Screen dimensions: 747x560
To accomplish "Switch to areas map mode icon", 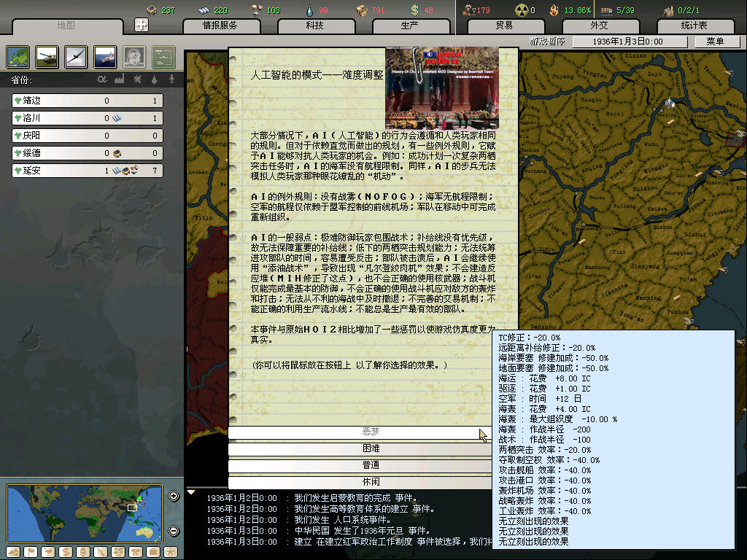I will (136, 552).
